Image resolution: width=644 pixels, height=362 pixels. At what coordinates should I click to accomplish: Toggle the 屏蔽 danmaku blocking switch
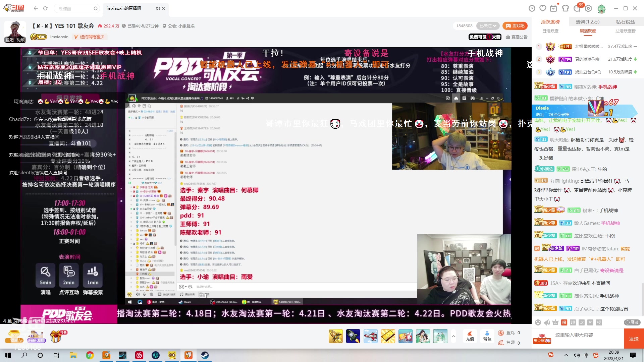point(633,322)
